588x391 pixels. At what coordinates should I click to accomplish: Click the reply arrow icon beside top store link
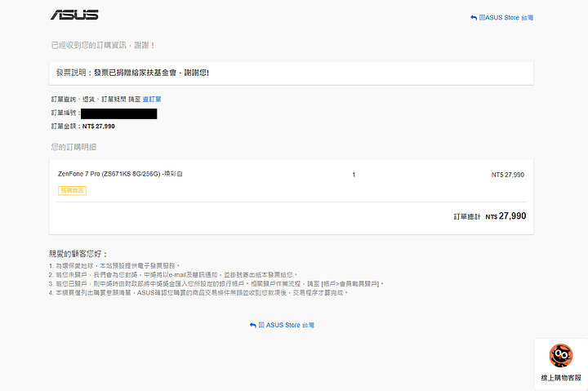pos(474,18)
